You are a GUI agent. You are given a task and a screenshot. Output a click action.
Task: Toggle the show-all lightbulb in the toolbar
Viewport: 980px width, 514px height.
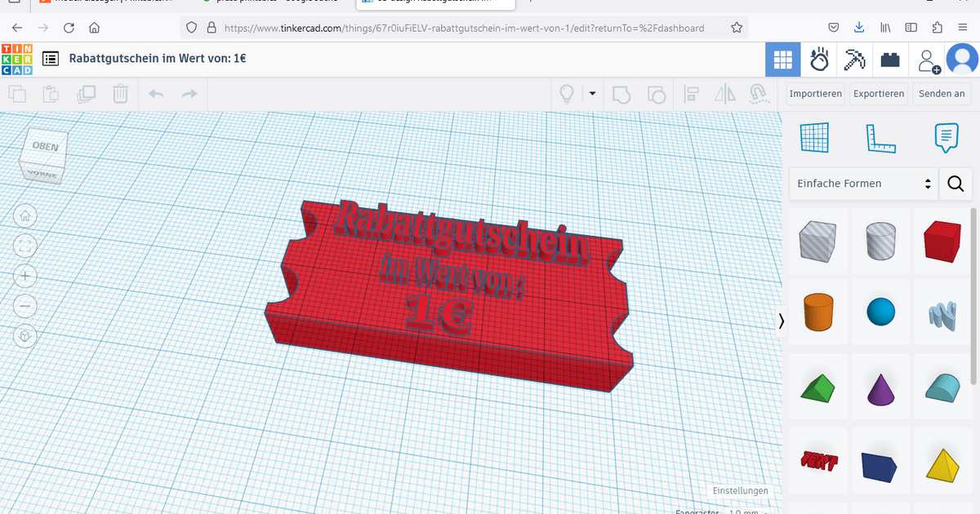click(567, 93)
